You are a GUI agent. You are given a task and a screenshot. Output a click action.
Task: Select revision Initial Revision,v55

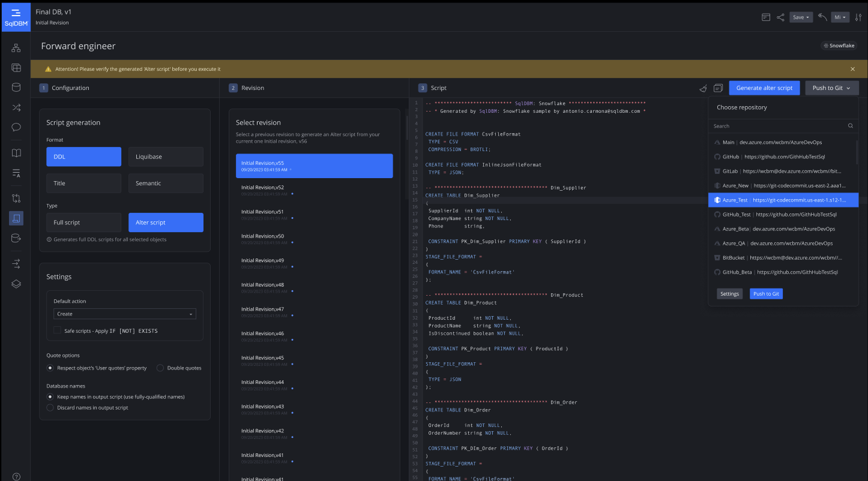(314, 166)
